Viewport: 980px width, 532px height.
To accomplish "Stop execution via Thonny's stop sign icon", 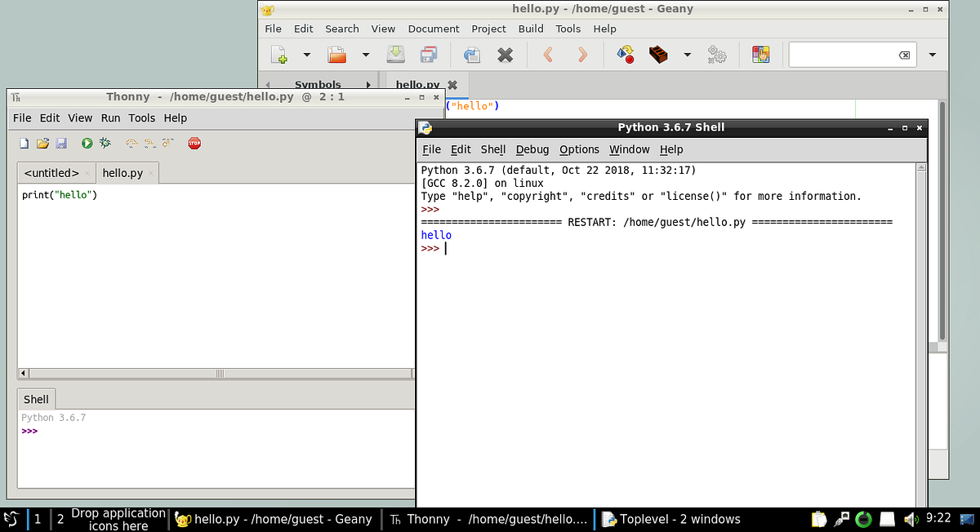I will pos(194,143).
